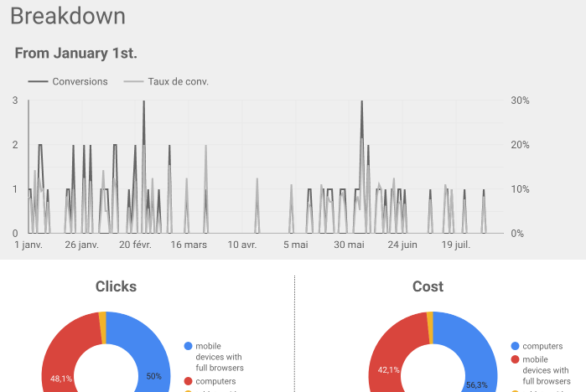This screenshot has width=586, height=392.
Task: Click mobile devices with full browsers in Cost legend
Action: pos(547,370)
